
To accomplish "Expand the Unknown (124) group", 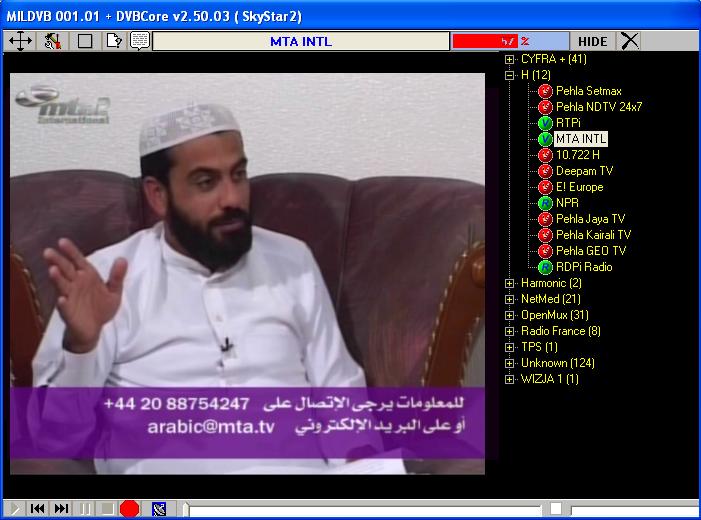I will 509,363.
